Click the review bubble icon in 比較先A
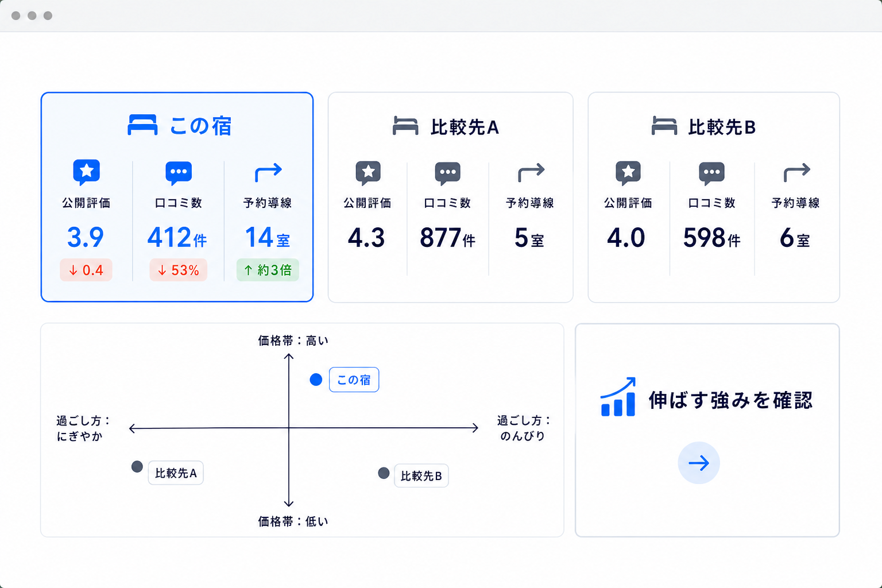Image resolution: width=882 pixels, height=588 pixels. [x=448, y=173]
